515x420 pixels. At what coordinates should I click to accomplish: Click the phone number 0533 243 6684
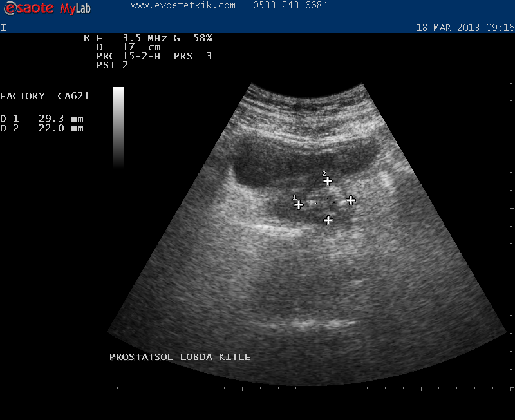290,5
